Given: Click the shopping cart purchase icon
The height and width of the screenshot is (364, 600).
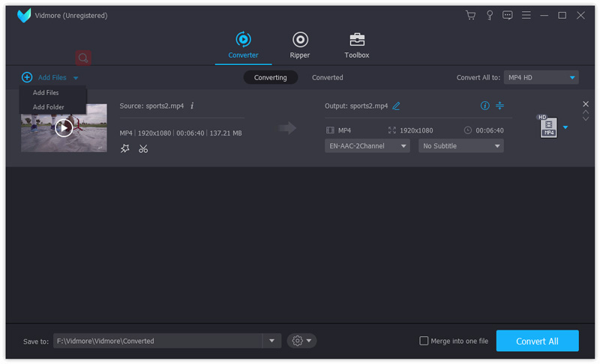Looking at the screenshot, I should pos(471,15).
